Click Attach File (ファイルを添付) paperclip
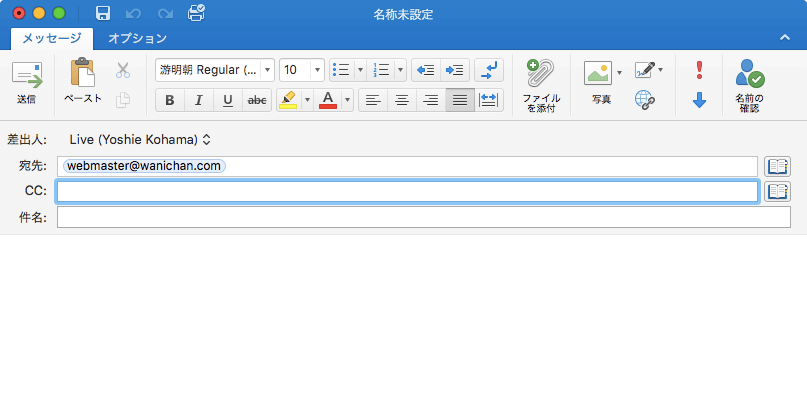The image size is (807, 400). (x=541, y=85)
